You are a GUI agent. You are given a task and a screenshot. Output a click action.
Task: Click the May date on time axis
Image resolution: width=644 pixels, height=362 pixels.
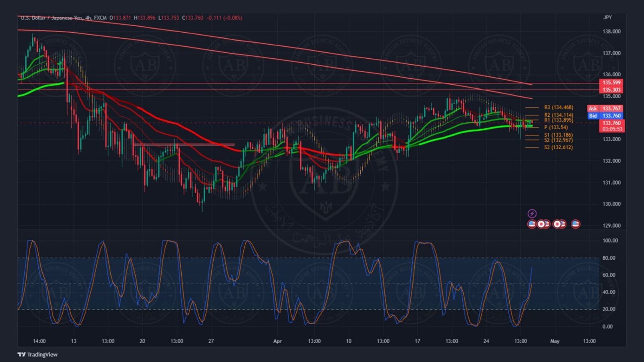pos(555,341)
